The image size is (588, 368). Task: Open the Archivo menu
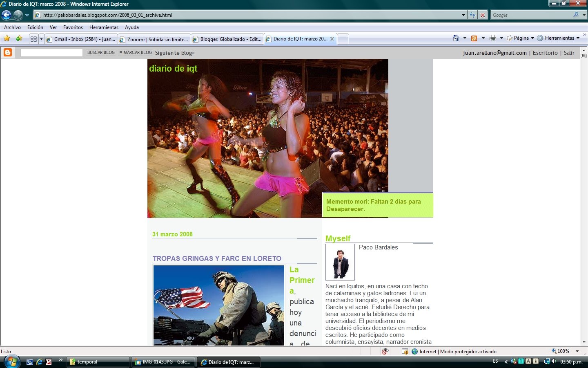(12, 27)
